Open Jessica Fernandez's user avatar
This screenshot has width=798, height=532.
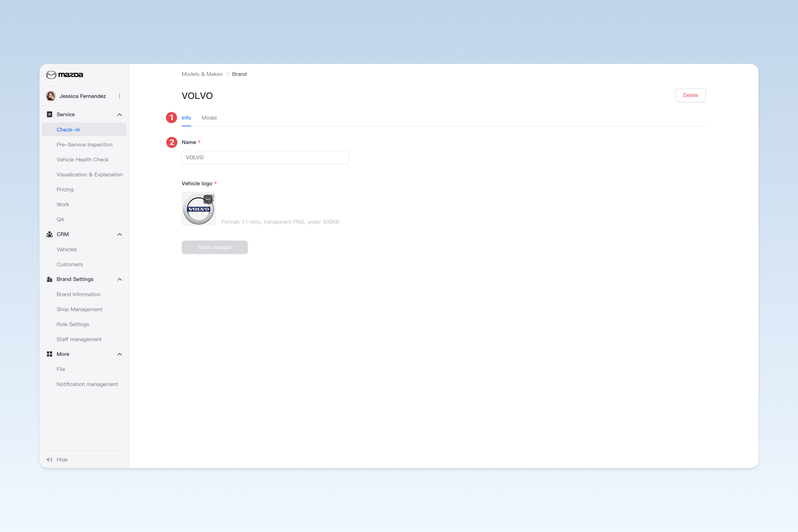pyautogui.click(x=51, y=96)
